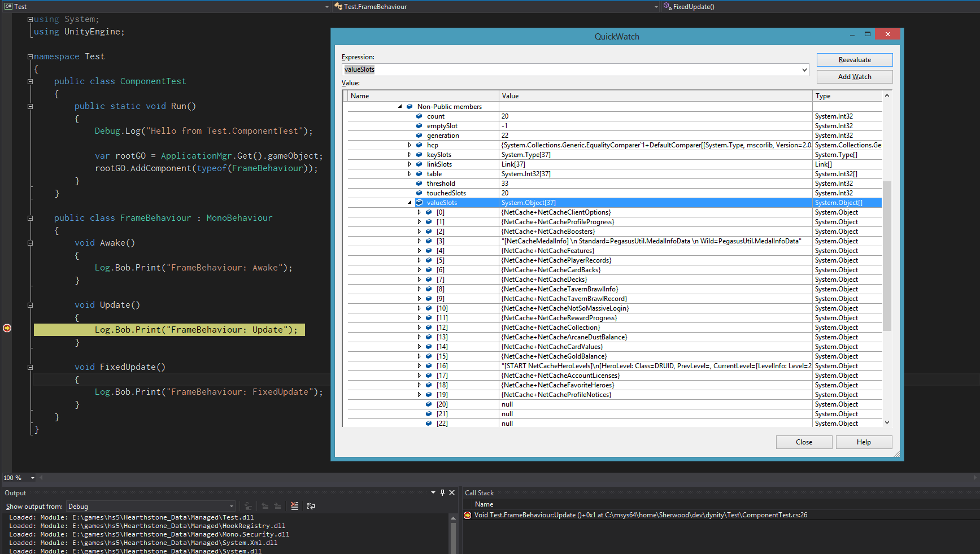Viewport: 980px width, 554px height.
Task: Click QuickWatch Help button
Action: pos(864,442)
